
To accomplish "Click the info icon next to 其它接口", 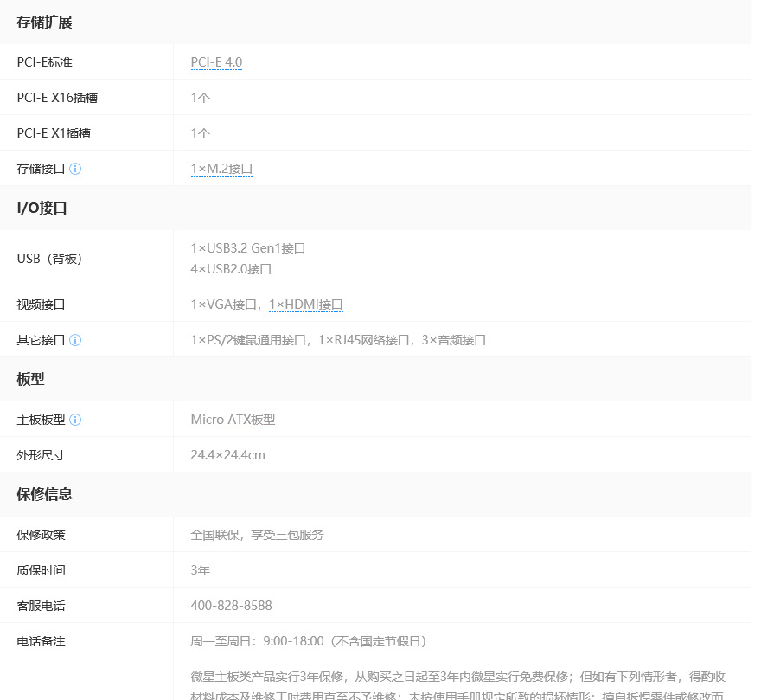I will pyautogui.click(x=75, y=340).
